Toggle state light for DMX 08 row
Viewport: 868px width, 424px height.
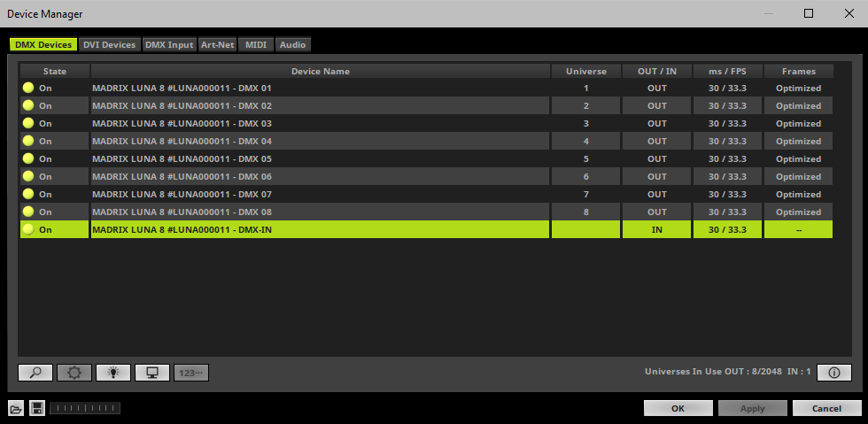point(28,212)
